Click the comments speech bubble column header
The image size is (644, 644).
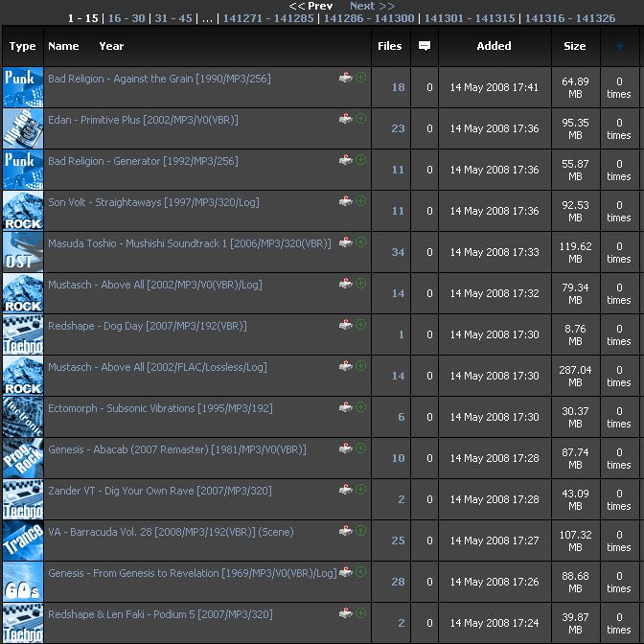(425, 46)
